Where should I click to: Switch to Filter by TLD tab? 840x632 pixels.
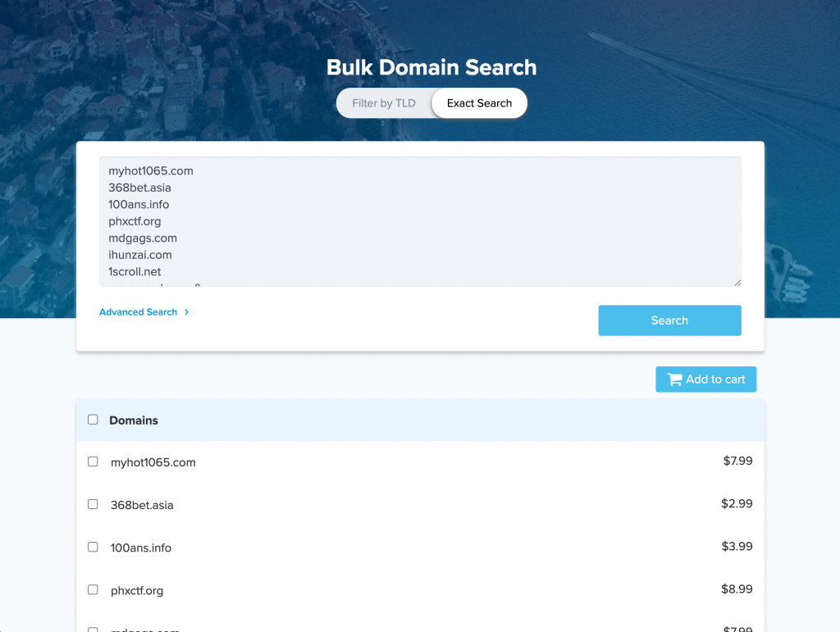tap(384, 103)
